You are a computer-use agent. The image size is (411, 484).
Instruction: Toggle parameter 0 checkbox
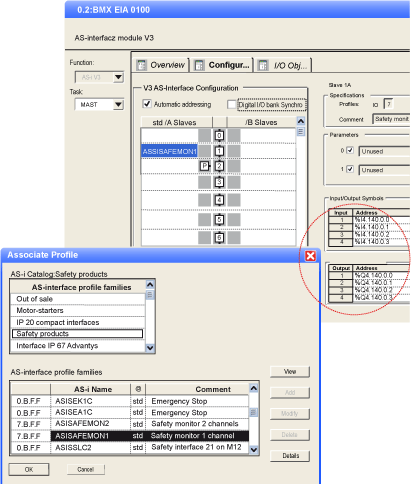(350, 150)
